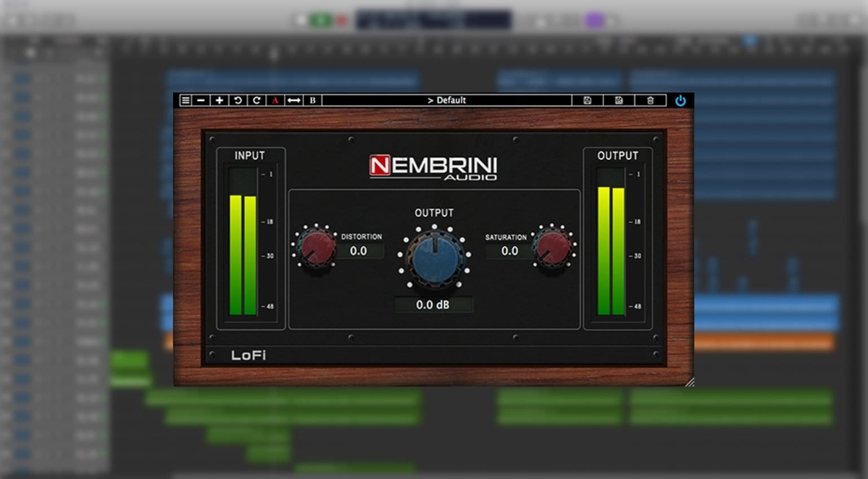Copy A to B with double-arrow icon
The image size is (868, 479).
coord(294,100)
